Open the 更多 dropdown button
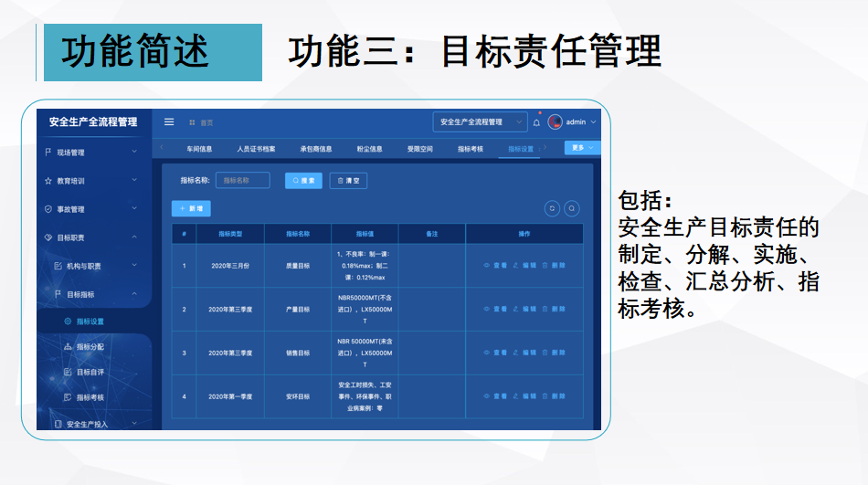The height and width of the screenshot is (485, 868). [582, 147]
